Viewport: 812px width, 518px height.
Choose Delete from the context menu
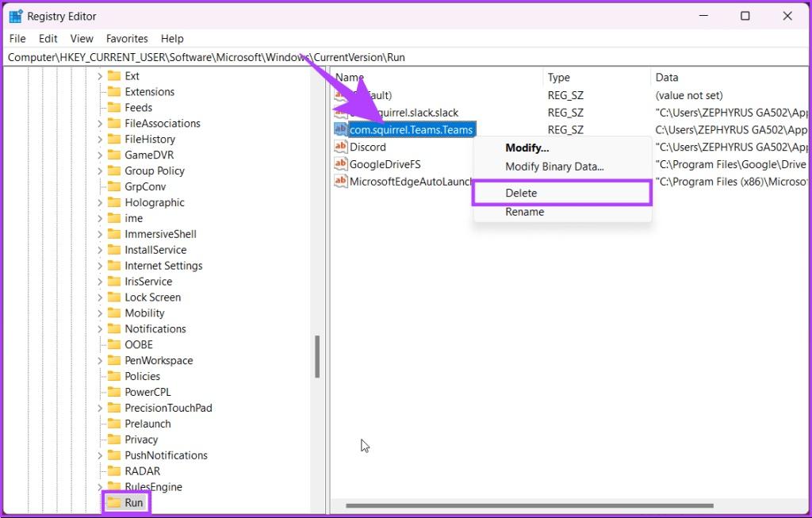[521, 193]
